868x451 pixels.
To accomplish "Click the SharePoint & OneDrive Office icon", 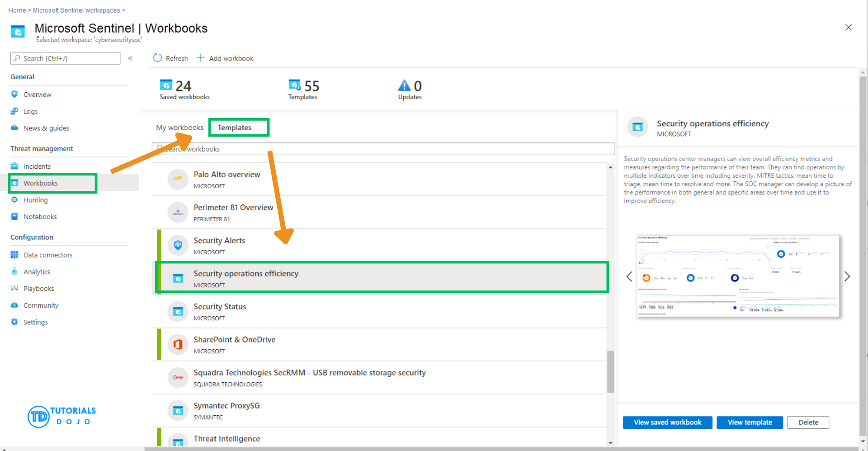I will click(x=178, y=344).
